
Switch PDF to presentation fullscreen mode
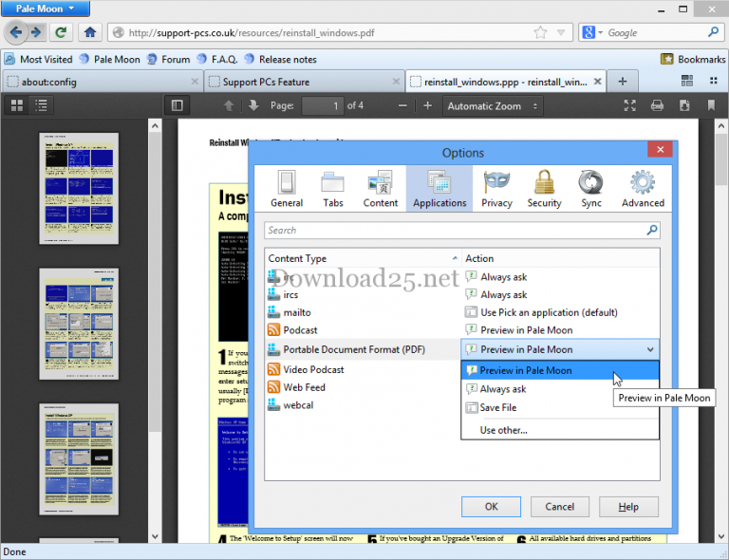coord(629,105)
